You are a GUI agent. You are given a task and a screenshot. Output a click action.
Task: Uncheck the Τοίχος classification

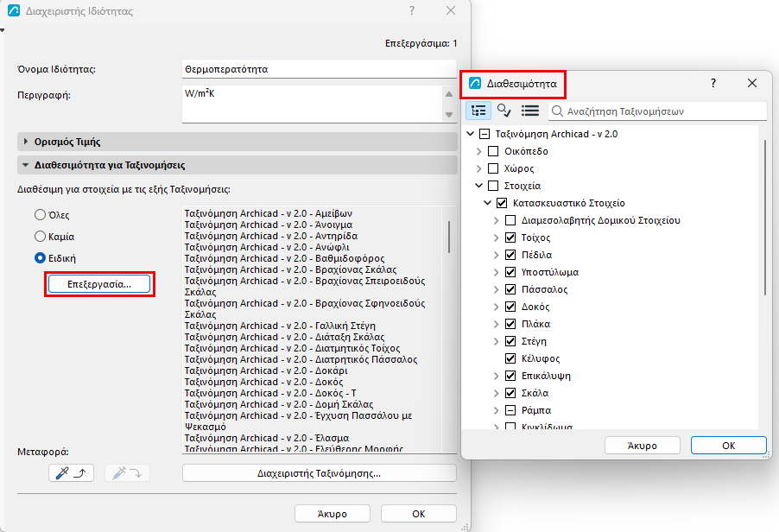click(x=510, y=237)
